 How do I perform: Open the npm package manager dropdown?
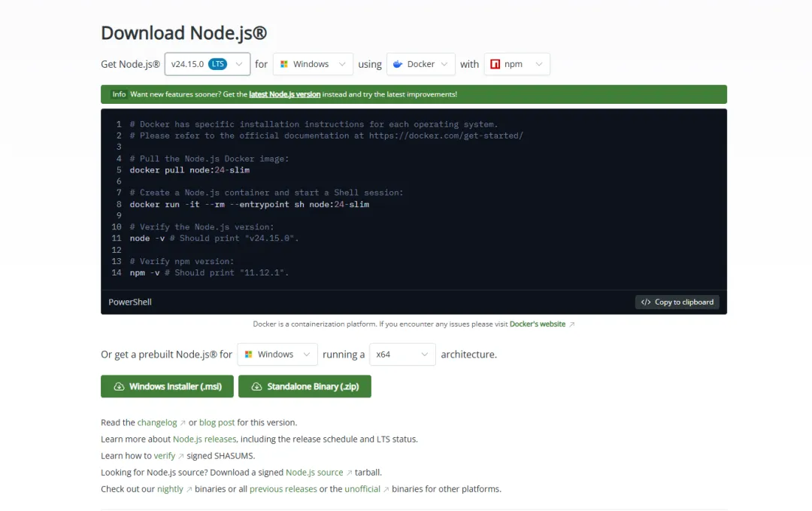click(x=517, y=64)
